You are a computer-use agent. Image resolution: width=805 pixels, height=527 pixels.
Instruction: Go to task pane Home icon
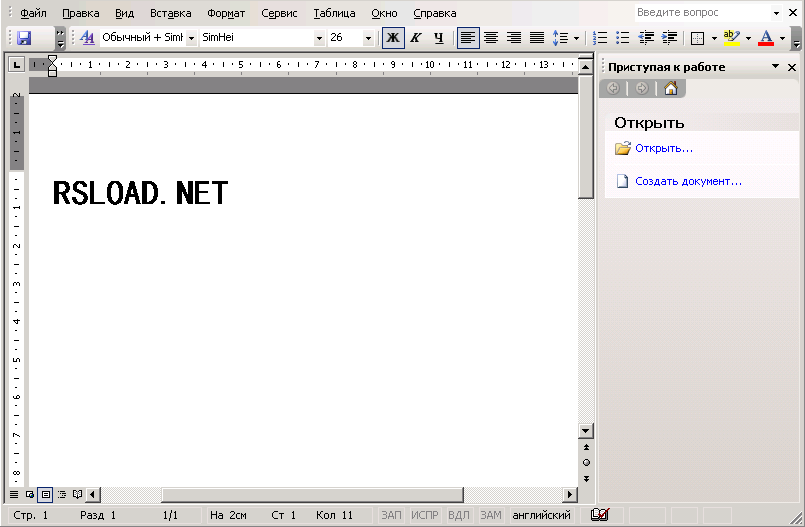670,89
